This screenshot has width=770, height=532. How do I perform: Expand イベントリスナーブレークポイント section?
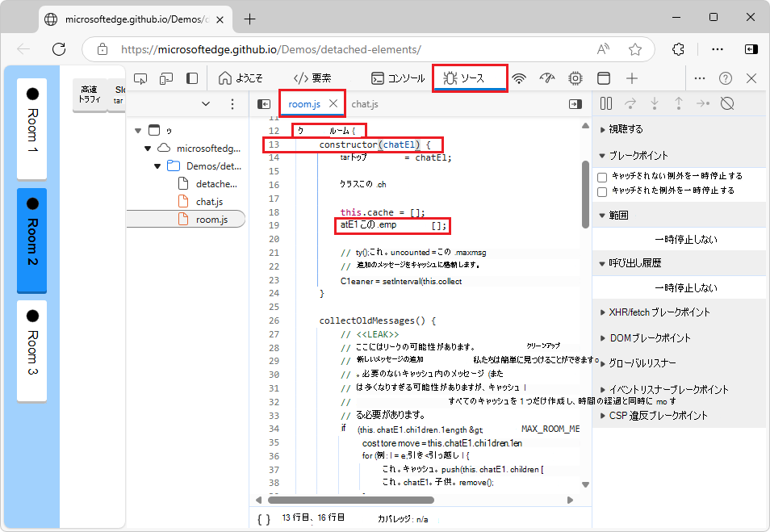tap(664, 390)
